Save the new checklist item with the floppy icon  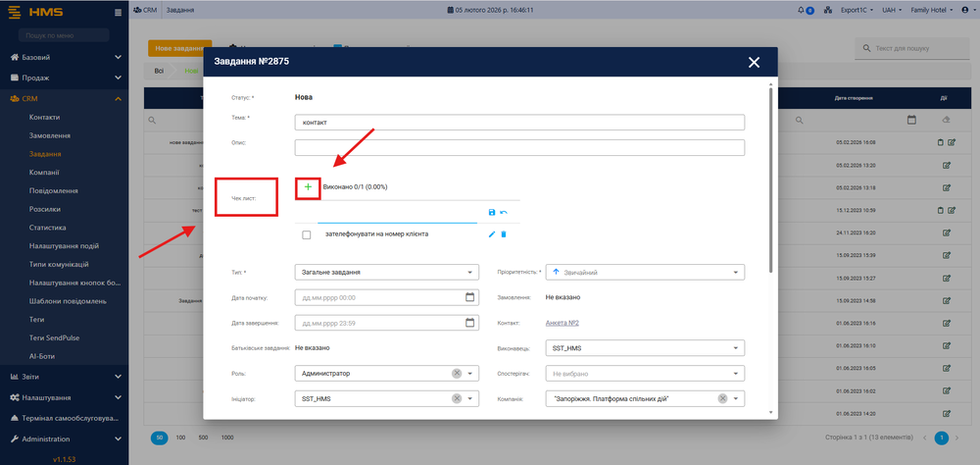[492, 212]
